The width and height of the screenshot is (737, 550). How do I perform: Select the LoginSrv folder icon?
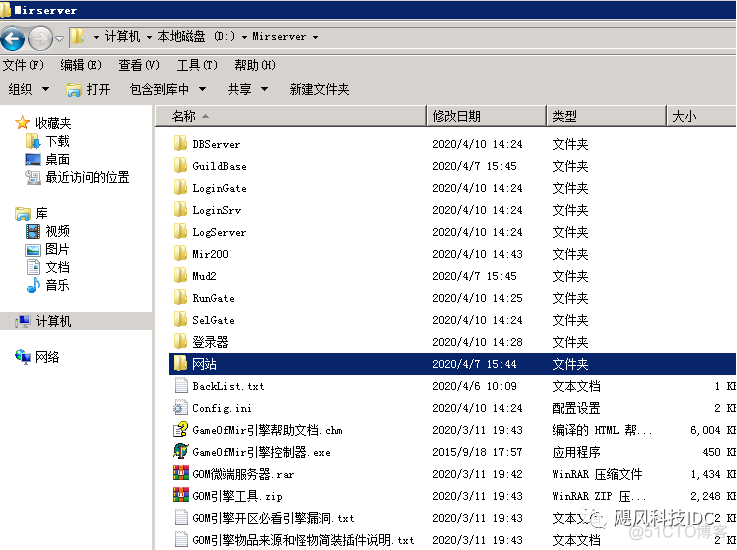(x=180, y=210)
